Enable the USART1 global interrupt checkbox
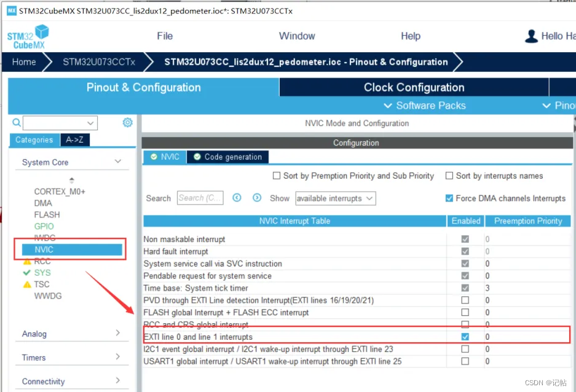 (x=465, y=361)
